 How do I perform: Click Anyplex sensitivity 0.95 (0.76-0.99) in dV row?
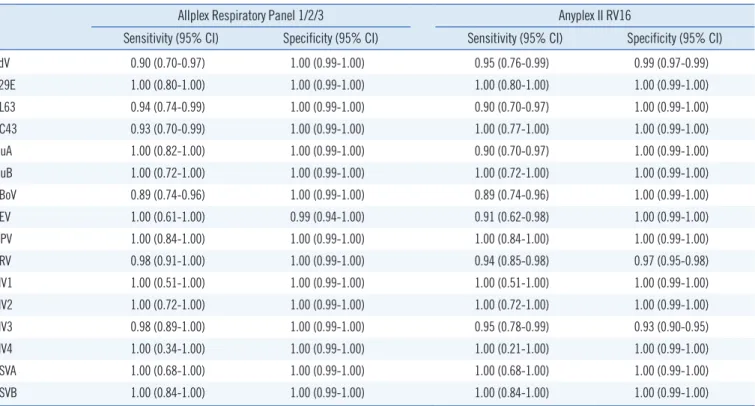pos(511,63)
